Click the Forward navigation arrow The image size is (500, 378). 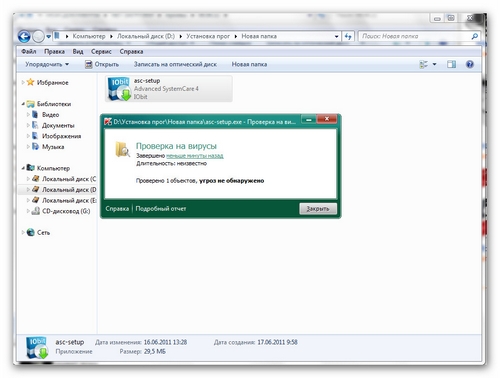38,36
